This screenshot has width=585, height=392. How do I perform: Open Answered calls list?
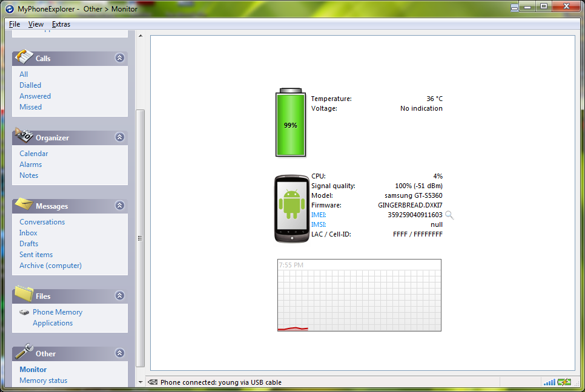click(x=35, y=96)
